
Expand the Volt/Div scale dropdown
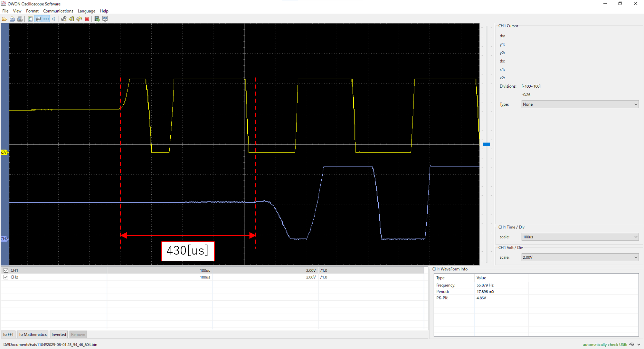point(580,257)
